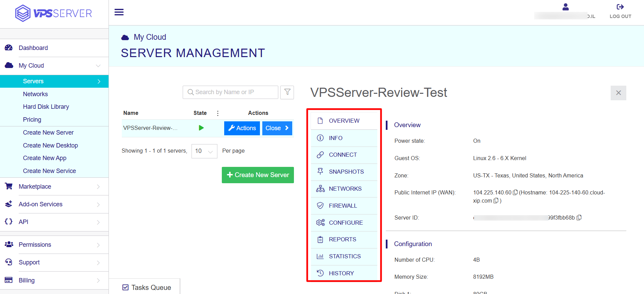Open the FIREWALL tab

[344, 206]
